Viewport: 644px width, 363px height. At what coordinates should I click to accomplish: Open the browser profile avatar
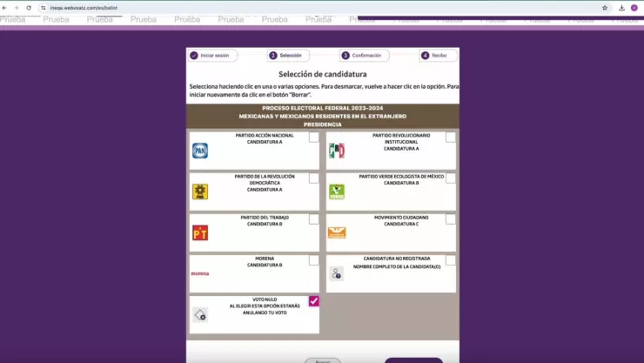pos(634,8)
